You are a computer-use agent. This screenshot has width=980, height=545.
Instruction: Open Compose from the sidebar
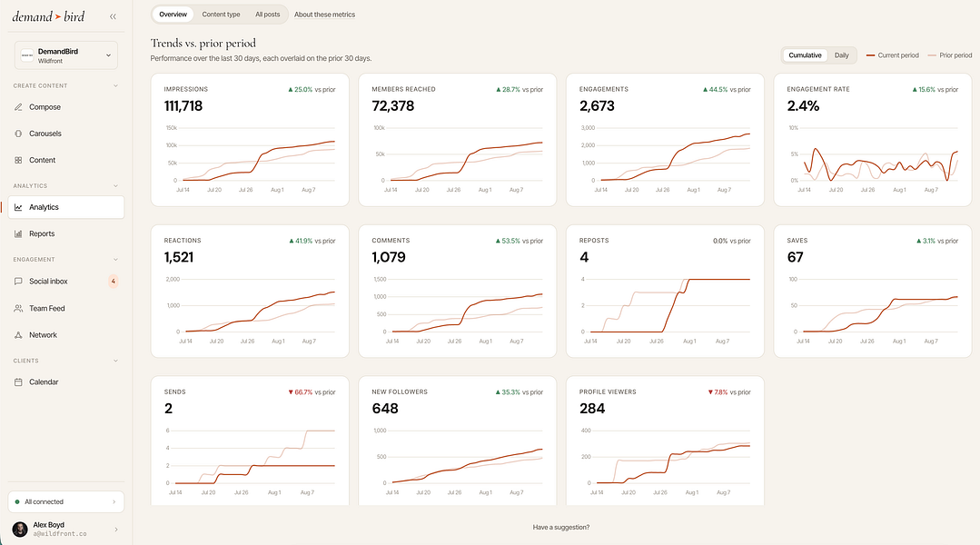click(65, 107)
